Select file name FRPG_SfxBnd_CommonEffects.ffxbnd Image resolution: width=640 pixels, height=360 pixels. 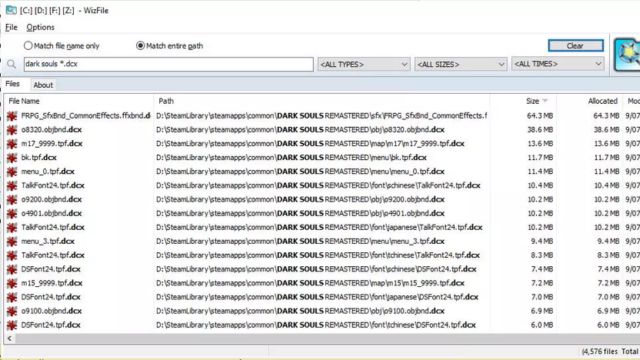coord(86,116)
